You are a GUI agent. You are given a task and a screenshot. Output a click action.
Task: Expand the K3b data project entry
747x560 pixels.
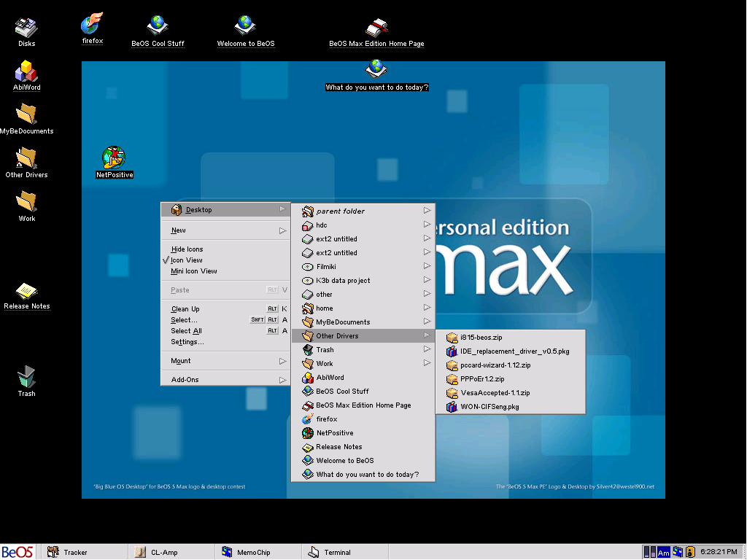pos(363,280)
